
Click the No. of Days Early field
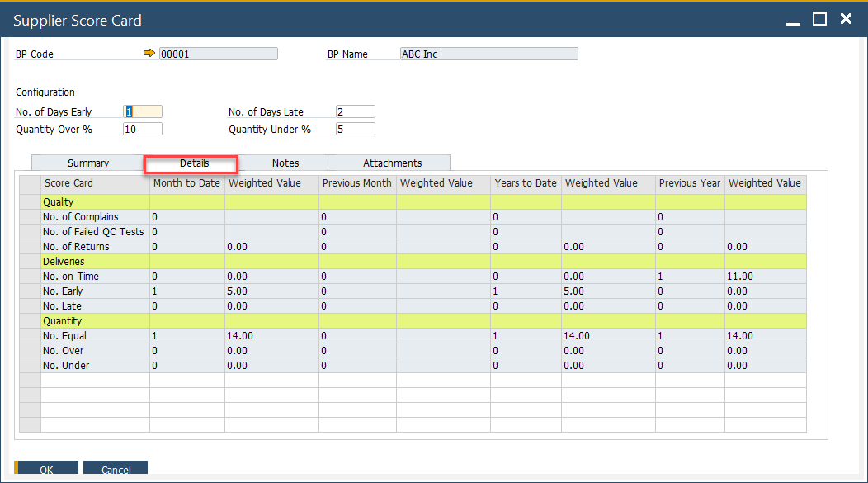pyautogui.click(x=142, y=111)
